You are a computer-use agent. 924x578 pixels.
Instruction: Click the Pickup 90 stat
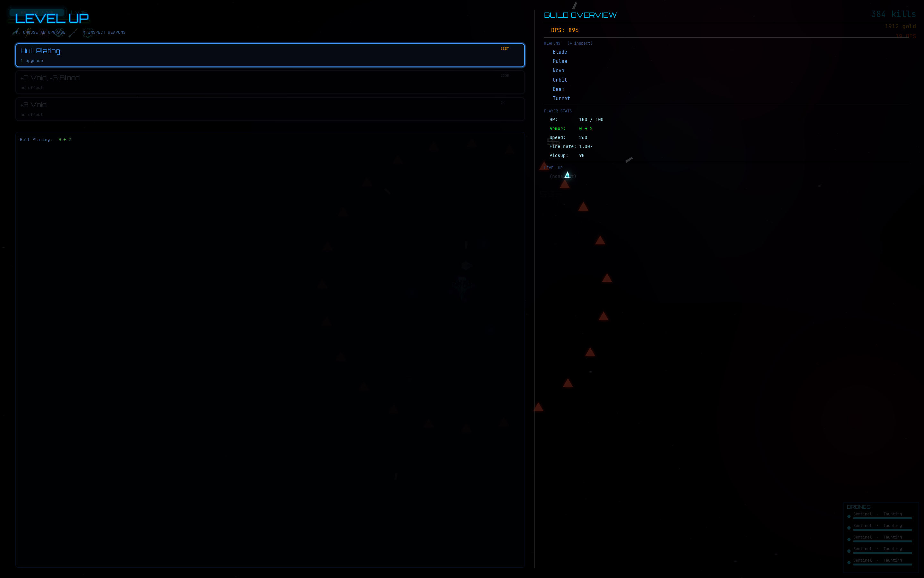pos(567,156)
